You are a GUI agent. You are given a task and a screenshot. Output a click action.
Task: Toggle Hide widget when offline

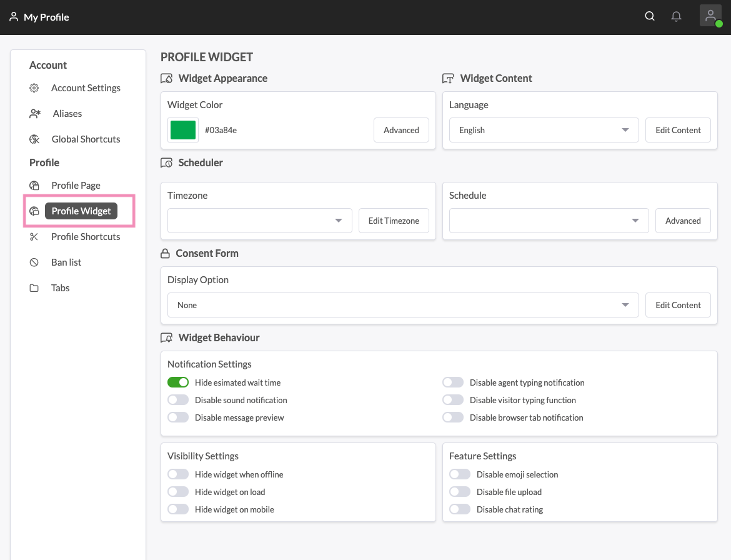[x=178, y=475]
